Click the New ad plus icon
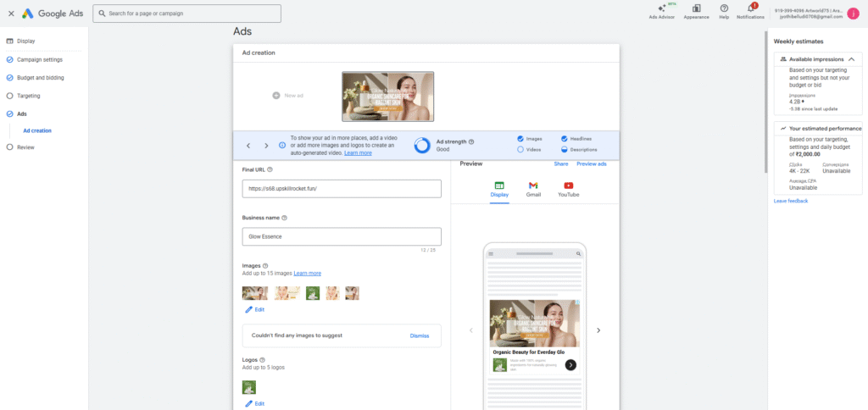The width and height of the screenshot is (868, 410). tap(276, 96)
